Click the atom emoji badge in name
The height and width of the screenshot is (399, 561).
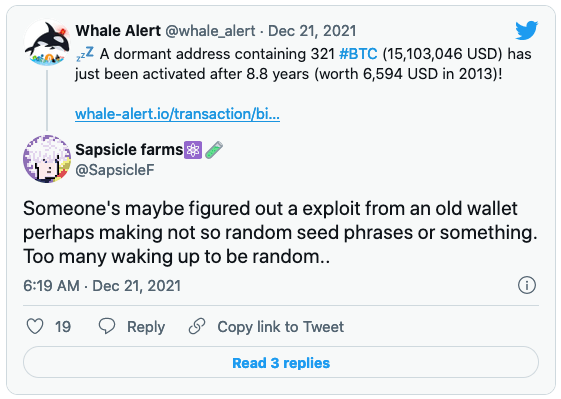[193, 150]
